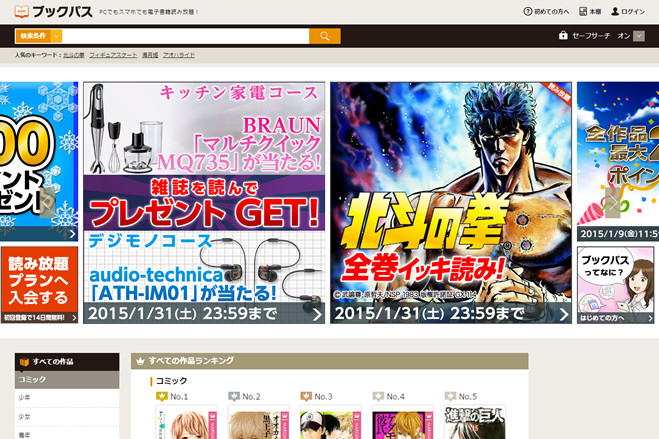Click the セーフサーチ lock icon
659x439 pixels.
(x=563, y=36)
